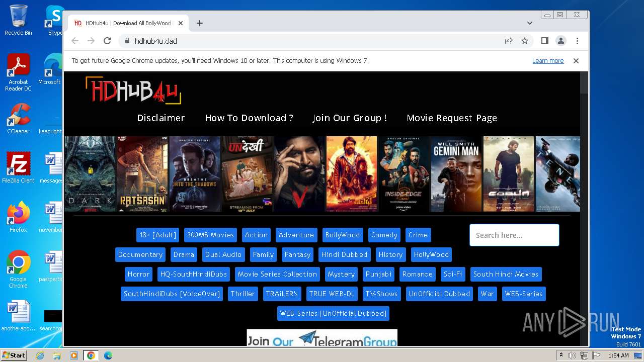The width and height of the screenshot is (644, 362).
Task: Open the Join Our Group ! link
Action: 350,118
